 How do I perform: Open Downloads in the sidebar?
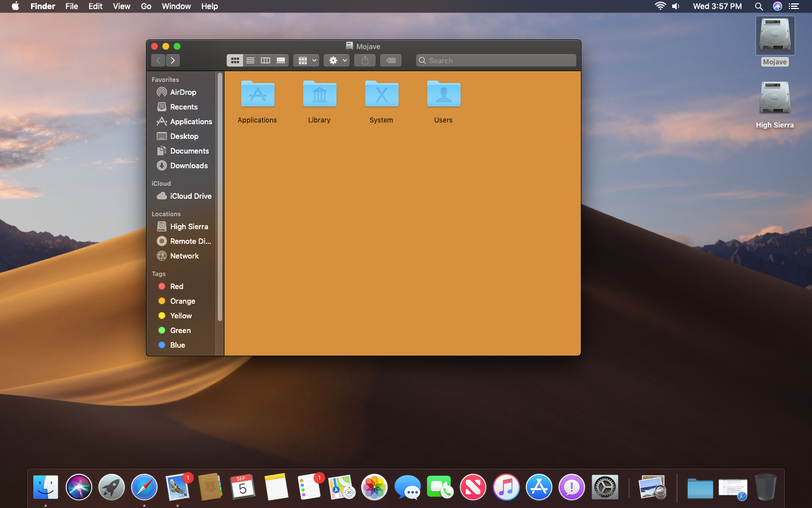pos(183,165)
